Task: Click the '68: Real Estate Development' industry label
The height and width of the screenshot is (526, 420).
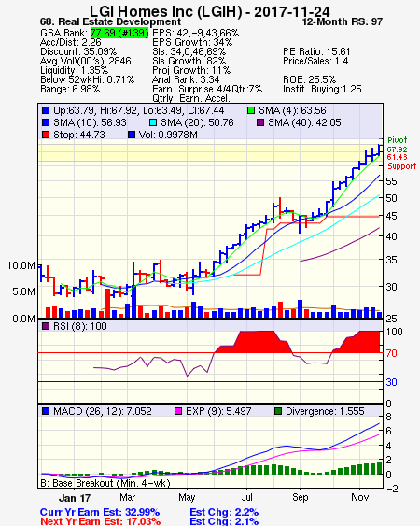Action: [110, 22]
